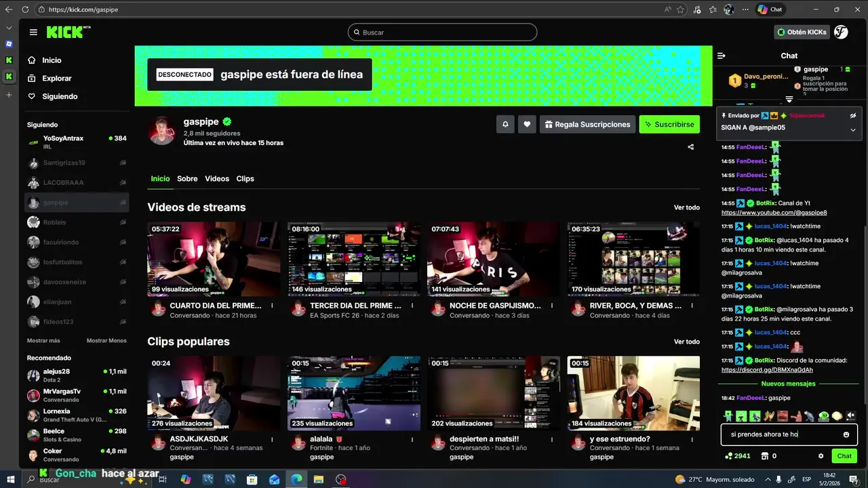Screen dimensions: 868x488
Task: Open File Explorer in Windows taskbar
Action: [318, 479]
